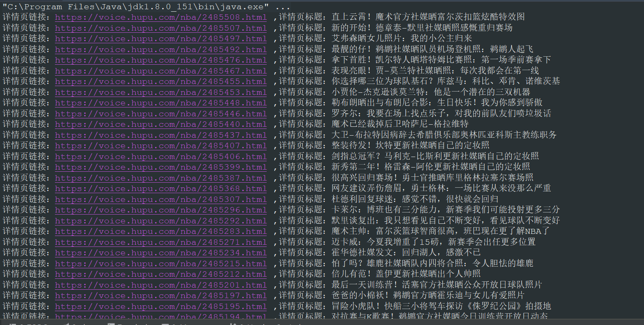Image resolution: width=644 pixels, height=325 pixels.
Task: Open the link nba/2485476.html
Action: (161, 60)
